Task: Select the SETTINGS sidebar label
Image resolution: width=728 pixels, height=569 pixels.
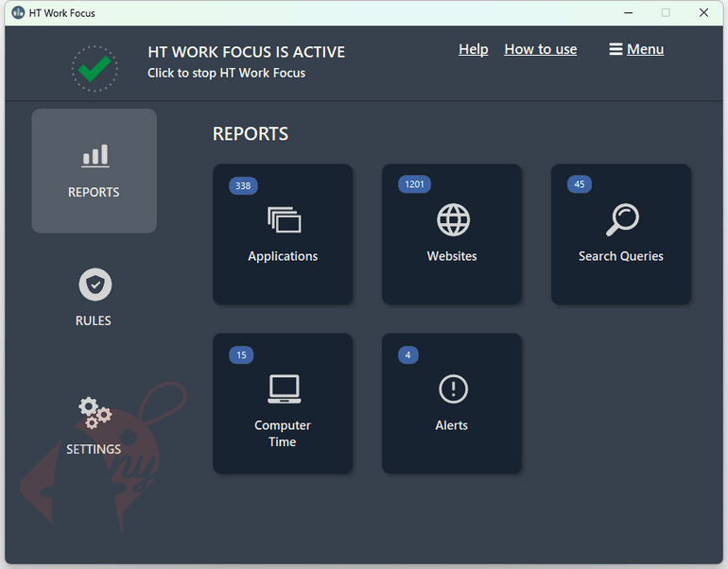Action: (x=94, y=449)
